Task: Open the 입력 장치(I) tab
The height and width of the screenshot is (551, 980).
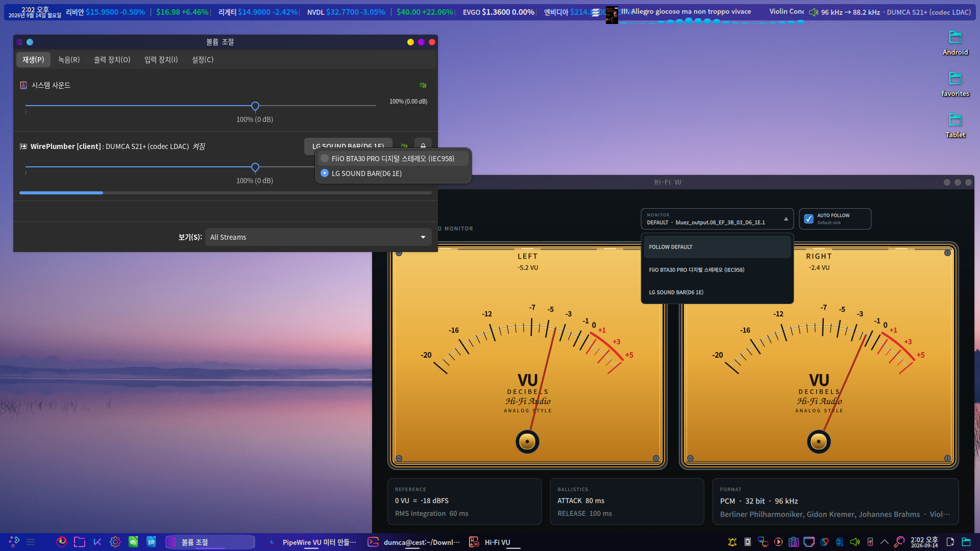Action: (x=161, y=60)
